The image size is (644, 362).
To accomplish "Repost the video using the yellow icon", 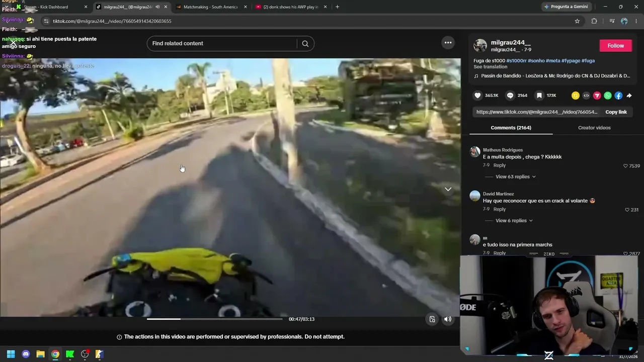I will click(x=576, y=96).
